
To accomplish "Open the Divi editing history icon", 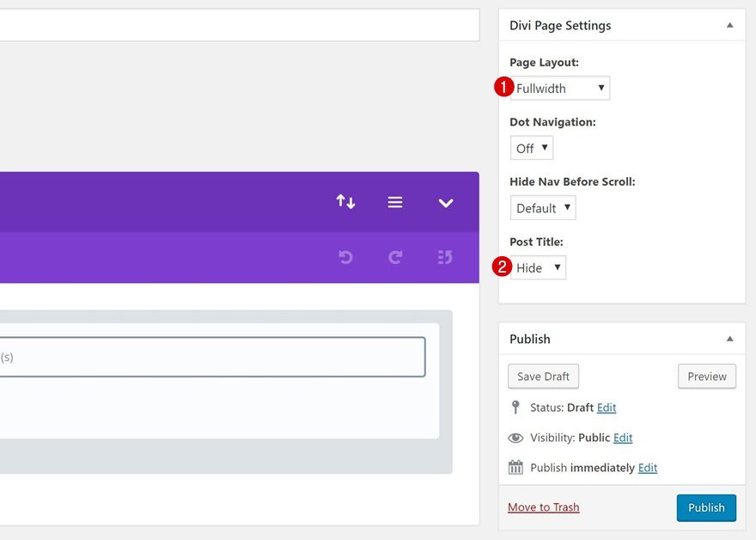I will pos(445,256).
